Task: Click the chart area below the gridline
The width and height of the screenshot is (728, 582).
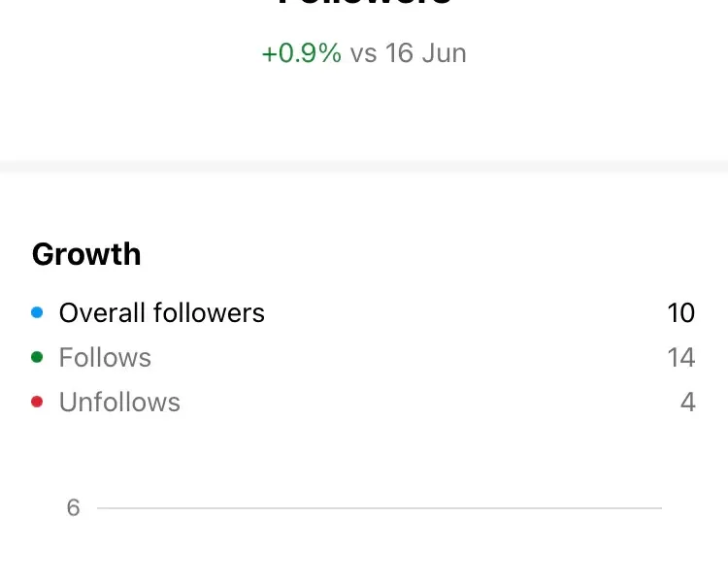Action: pyautogui.click(x=380, y=546)
